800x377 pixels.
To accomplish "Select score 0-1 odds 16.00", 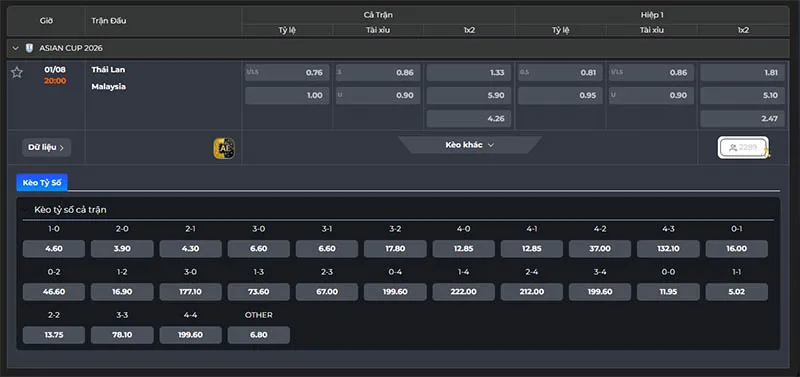I will click(x=737, y=249).
